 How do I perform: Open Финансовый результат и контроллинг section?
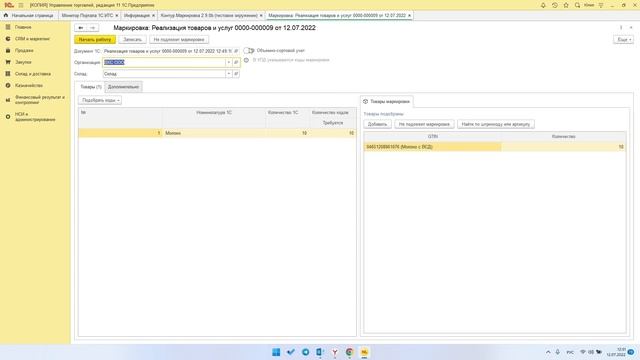(40, 100)
